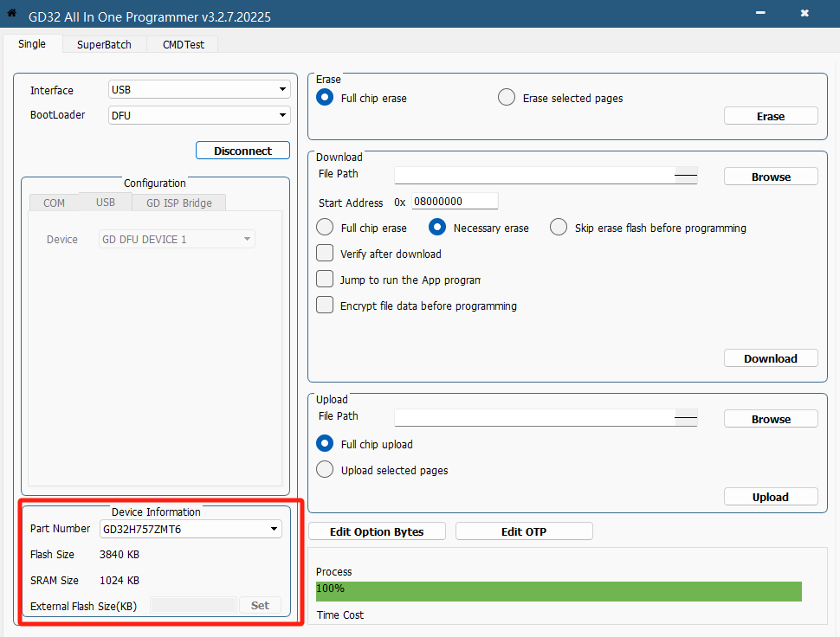
Task: Click the Time Cost label
Action: pyautogui.click(x=340, y=615)
